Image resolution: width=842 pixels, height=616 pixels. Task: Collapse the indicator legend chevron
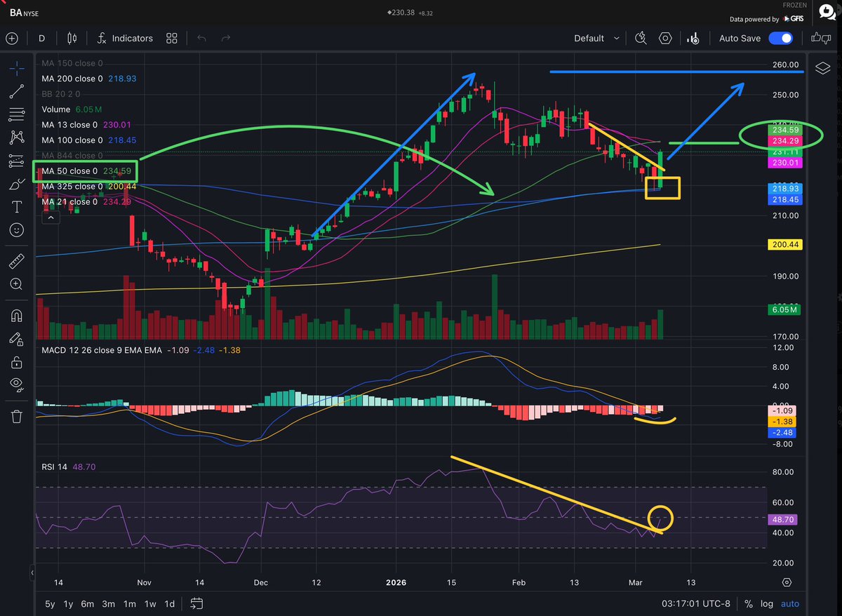coord(51,218)
